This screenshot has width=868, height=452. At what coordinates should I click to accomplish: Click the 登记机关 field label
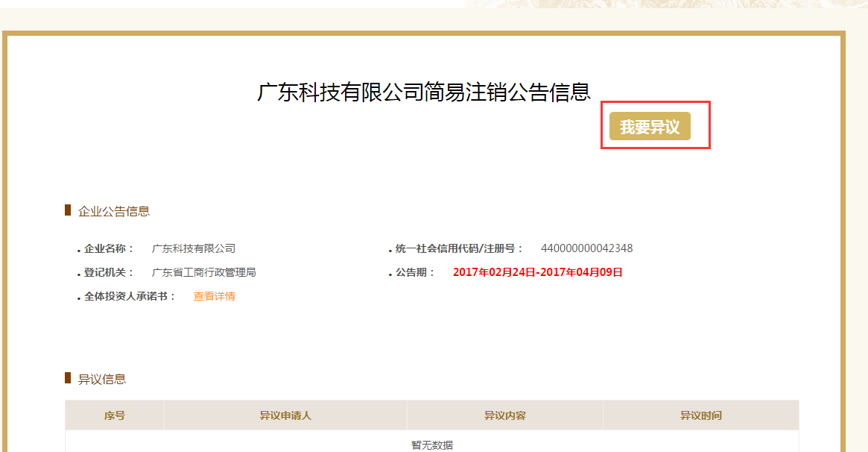[104, 272]
